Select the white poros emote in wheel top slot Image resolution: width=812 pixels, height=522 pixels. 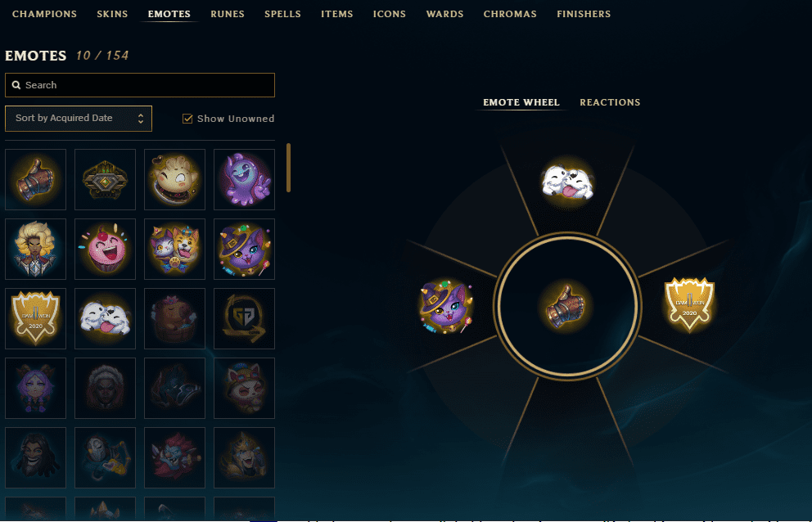pos(567,182)
